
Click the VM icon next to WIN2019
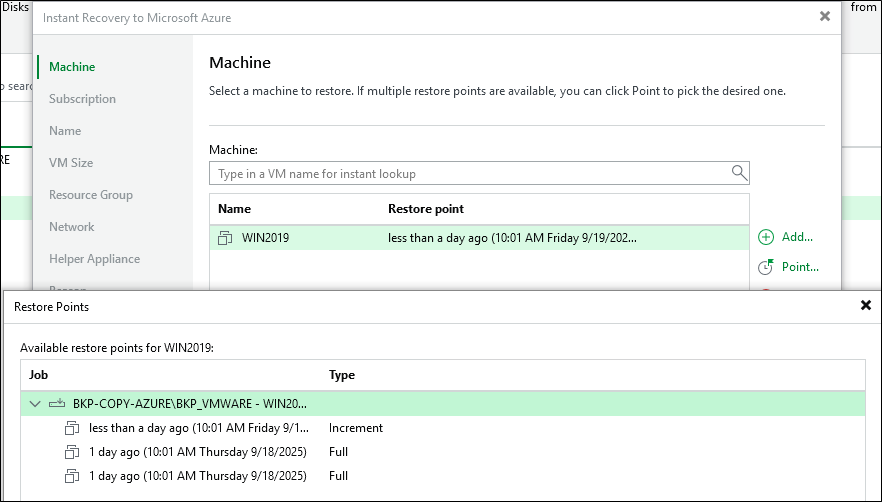pos(225,238)
